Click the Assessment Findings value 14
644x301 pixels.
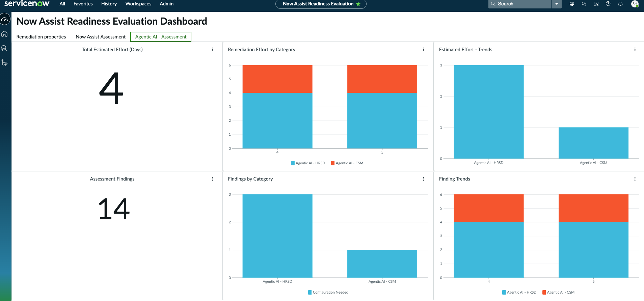tap(114, 209)
